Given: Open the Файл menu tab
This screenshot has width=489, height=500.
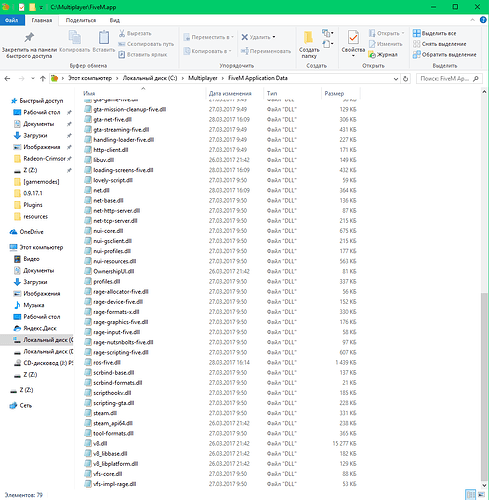Looking at the screenshot, I should (x=12, y=20).
